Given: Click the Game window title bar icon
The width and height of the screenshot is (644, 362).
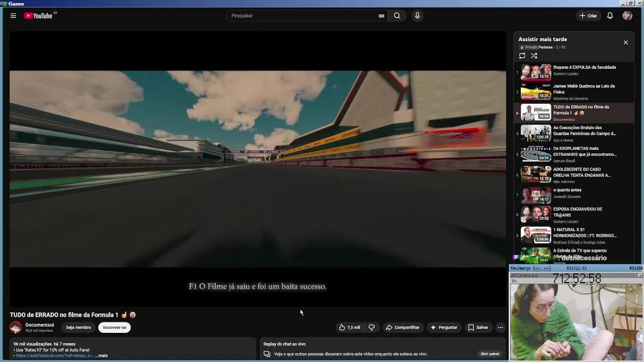Looking at the screenshot, I should coord(3,4).
